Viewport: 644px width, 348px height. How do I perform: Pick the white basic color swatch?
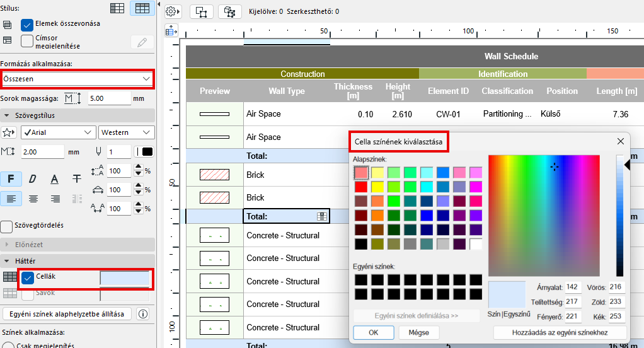475,244
